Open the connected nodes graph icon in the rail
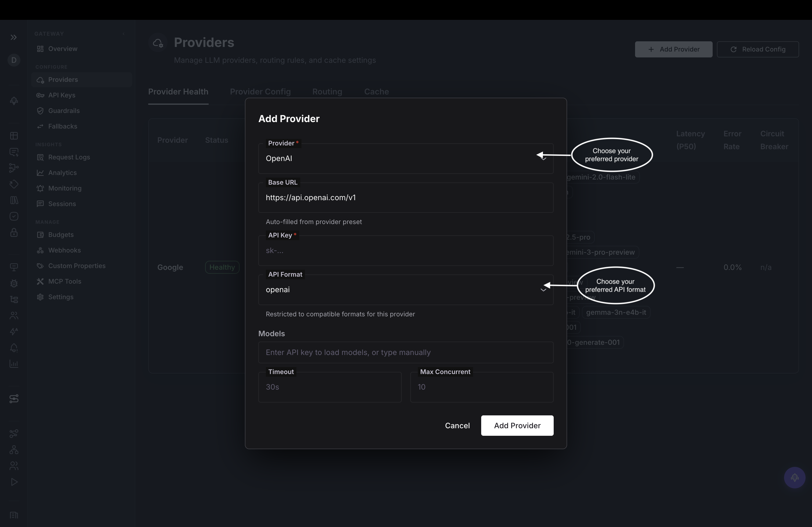This screenshot has width=812, height=527. click(14, 434)
